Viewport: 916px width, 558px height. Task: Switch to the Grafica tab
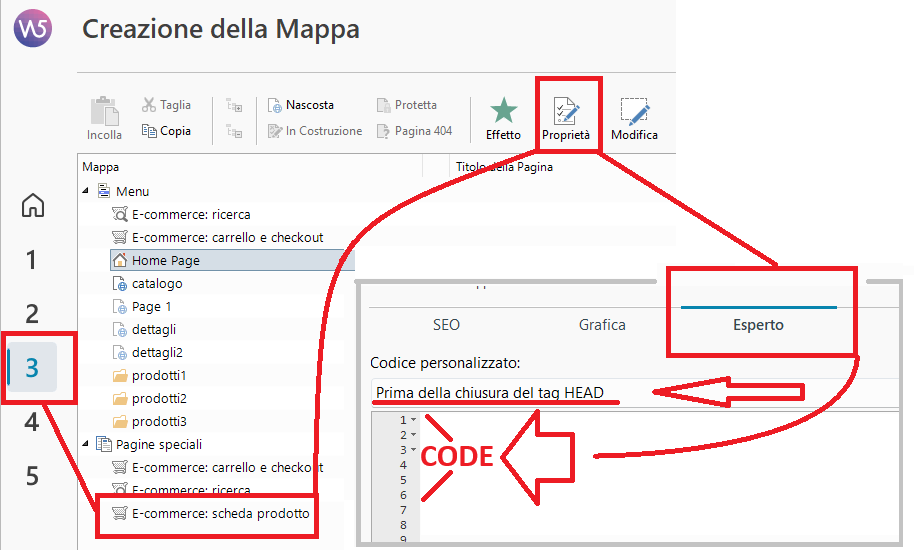pyautogui.click(x=602, y=325)
